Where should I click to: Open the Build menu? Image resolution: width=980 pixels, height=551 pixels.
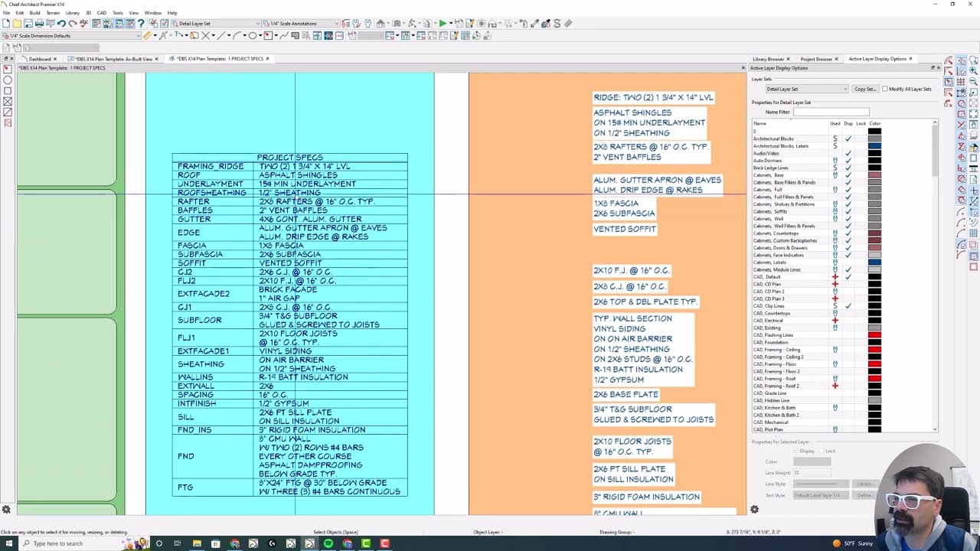click(34, 13)
